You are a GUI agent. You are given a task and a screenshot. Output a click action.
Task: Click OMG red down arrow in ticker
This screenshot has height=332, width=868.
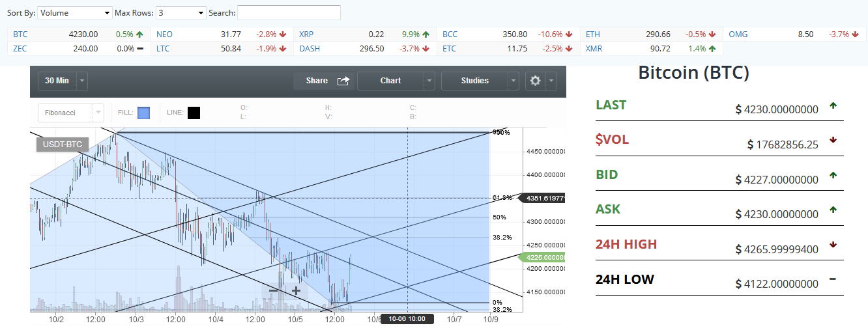[x=855, y=35]
